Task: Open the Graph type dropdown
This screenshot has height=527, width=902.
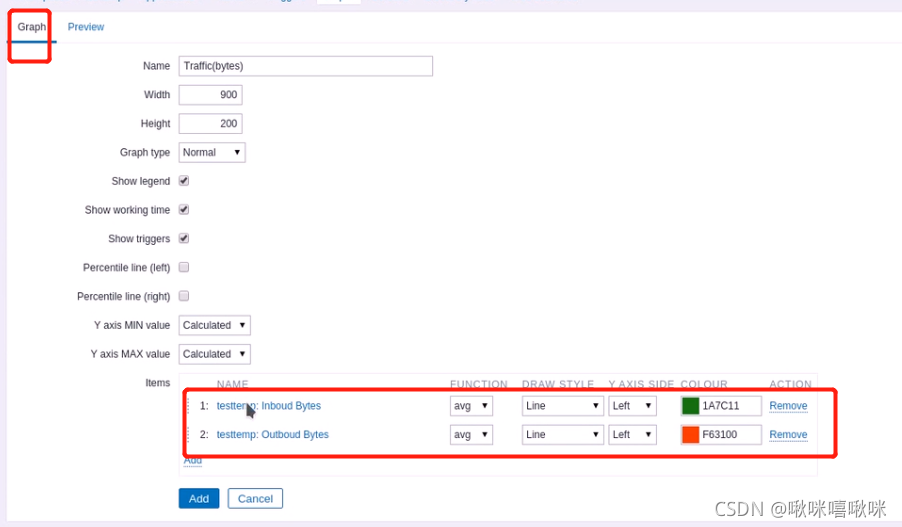Action: click(212, 152)
